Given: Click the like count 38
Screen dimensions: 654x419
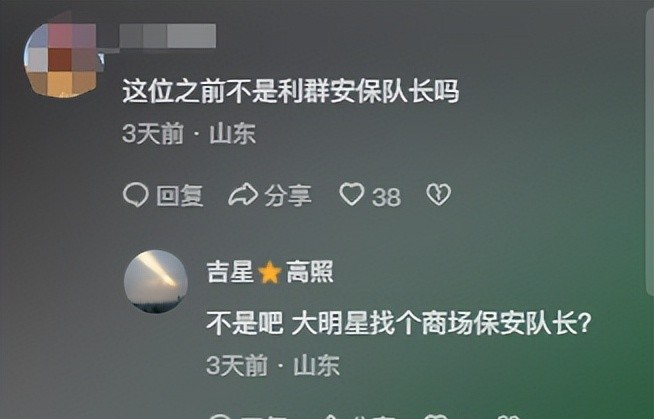Looking at the screenshot, I should 386,197.
